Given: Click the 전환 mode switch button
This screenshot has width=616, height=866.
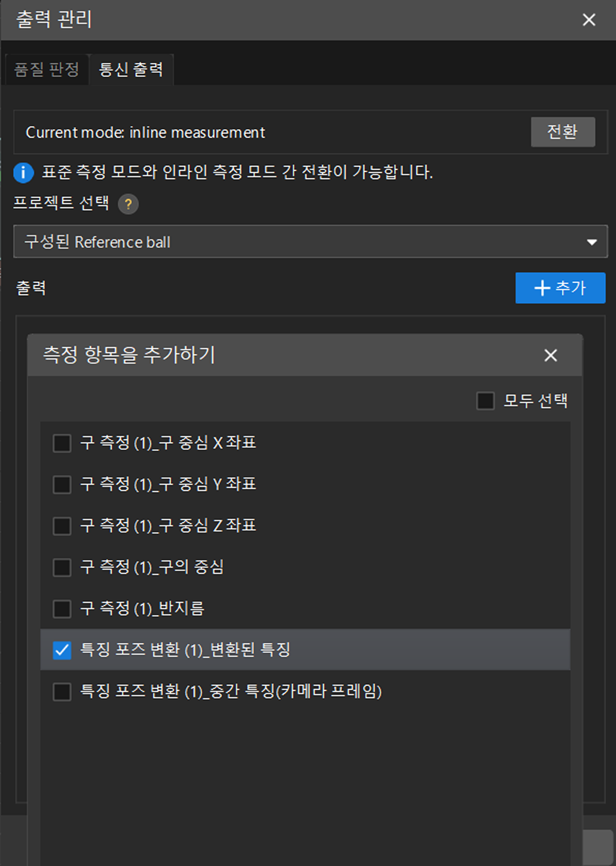Looking at the screenshot, I should (x=563, y=132).
